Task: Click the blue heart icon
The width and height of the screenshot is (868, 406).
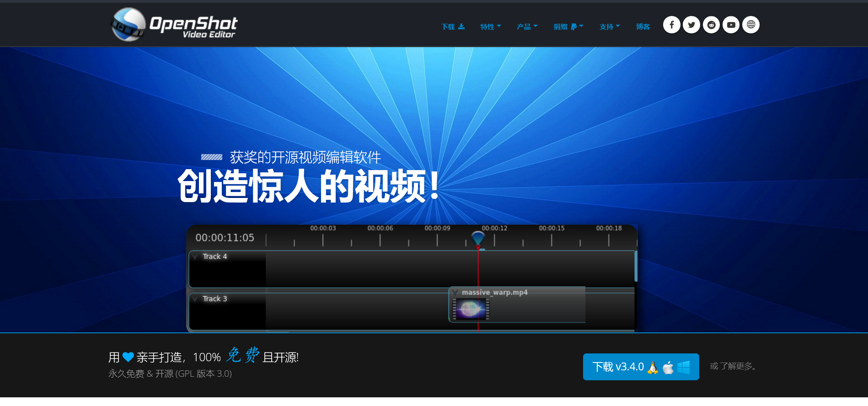Action: [x=128, y=357]
